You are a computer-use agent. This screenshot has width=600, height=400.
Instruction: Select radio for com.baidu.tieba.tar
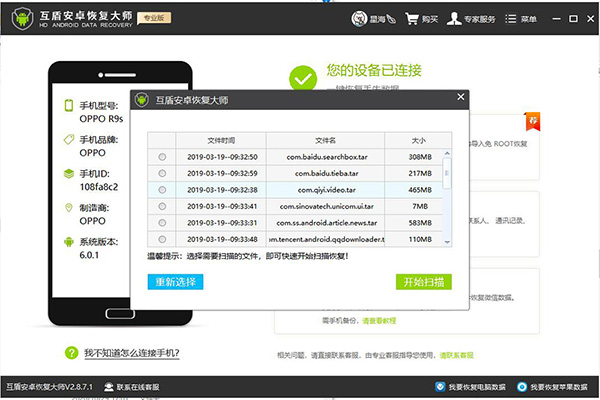(x=162, y=173)
